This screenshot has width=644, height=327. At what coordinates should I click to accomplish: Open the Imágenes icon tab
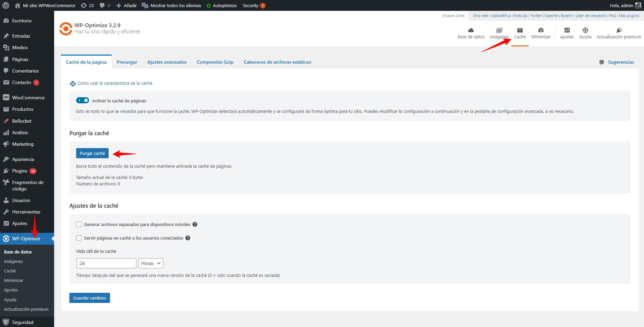pyautogui.click(x=499, y=30)
